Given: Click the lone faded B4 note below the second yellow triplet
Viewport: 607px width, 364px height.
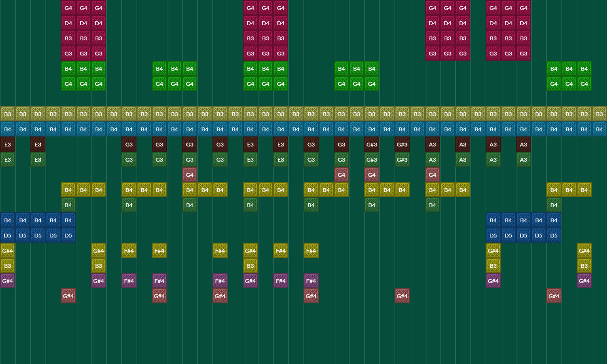Looking at the screenshot, I should coord(129,205).
